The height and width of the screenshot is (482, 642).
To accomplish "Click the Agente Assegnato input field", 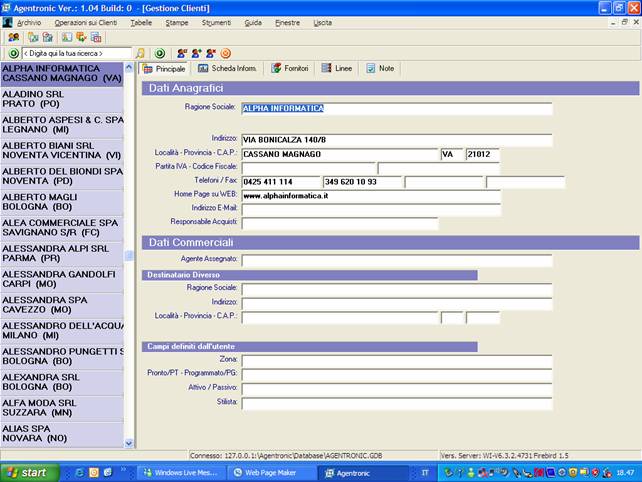I will pyautogui.click(x=396, y=260).
